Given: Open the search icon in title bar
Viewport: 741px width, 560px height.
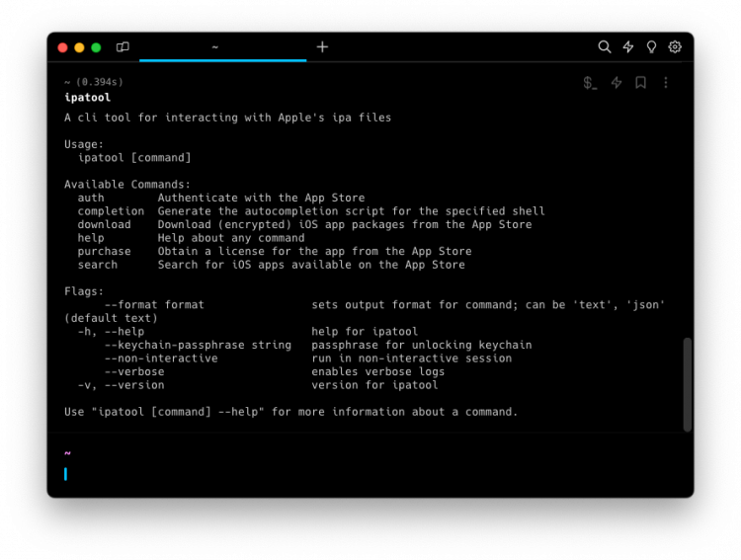Looking at the screenshot, I should [604, 46].
